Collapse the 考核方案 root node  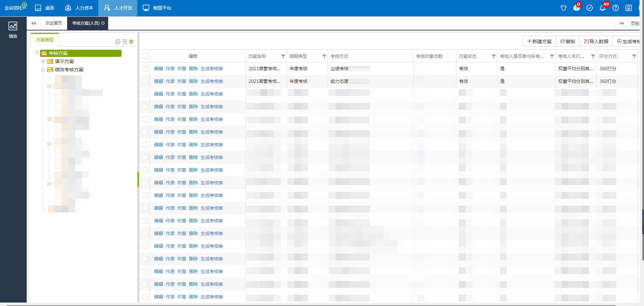(x=37, y=52)
